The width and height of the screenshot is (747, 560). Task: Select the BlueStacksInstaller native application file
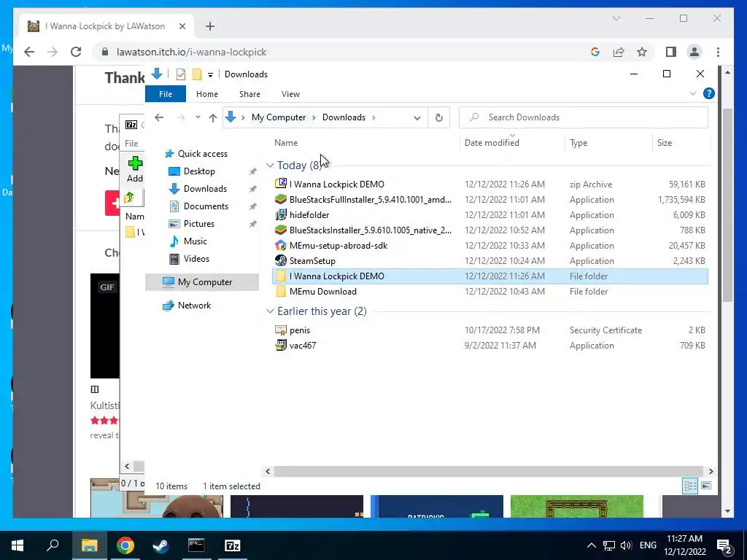[x=489, y=230]
